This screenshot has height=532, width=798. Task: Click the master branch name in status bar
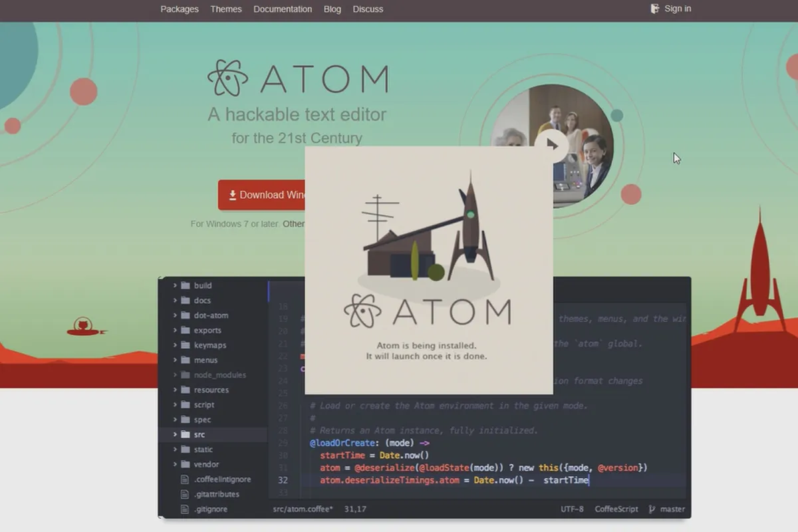point(672,509)
